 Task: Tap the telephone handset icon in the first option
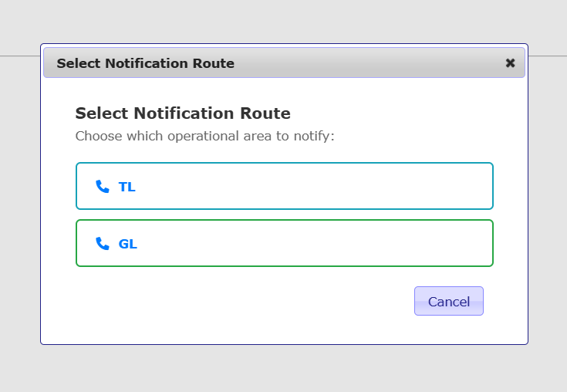pos(103,186)
